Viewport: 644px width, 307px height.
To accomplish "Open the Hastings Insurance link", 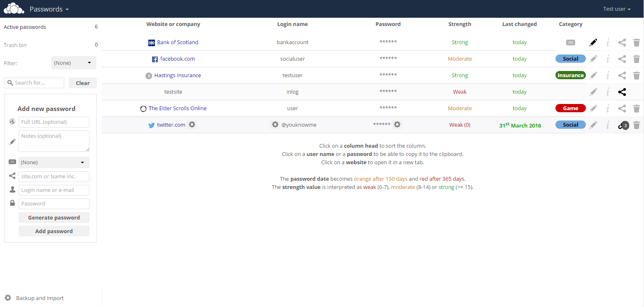I will (x=178, y=75).
